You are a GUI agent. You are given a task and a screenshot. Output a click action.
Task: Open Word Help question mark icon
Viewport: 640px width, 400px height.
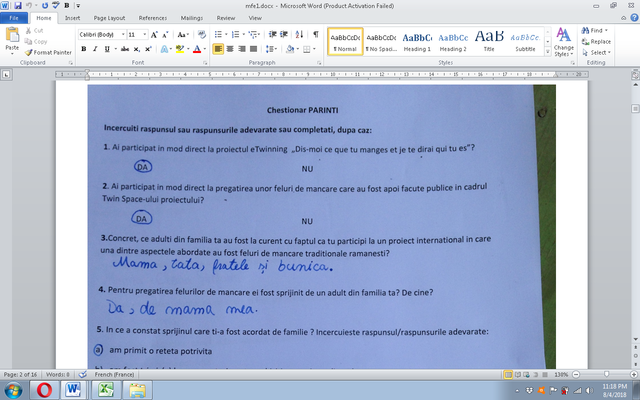634,18
